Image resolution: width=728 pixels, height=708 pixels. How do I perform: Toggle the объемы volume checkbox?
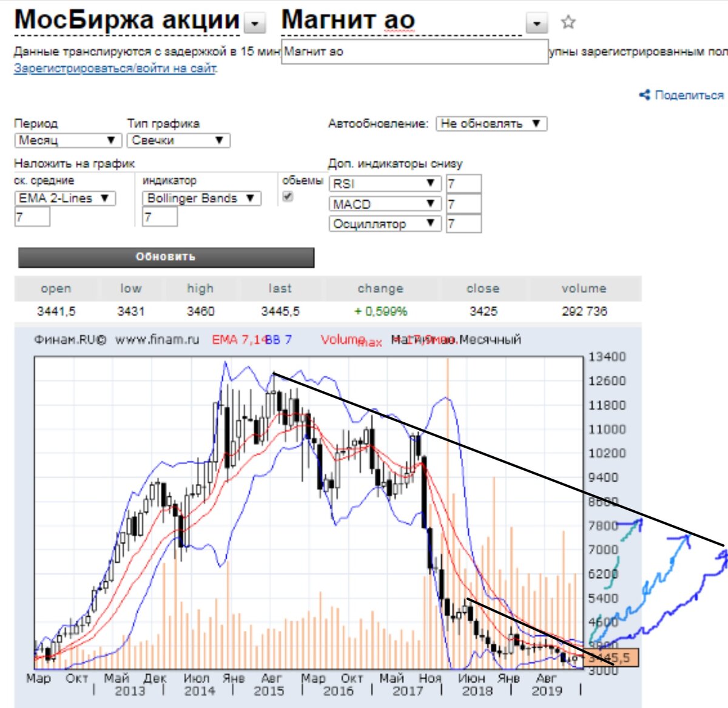[288, 197]
